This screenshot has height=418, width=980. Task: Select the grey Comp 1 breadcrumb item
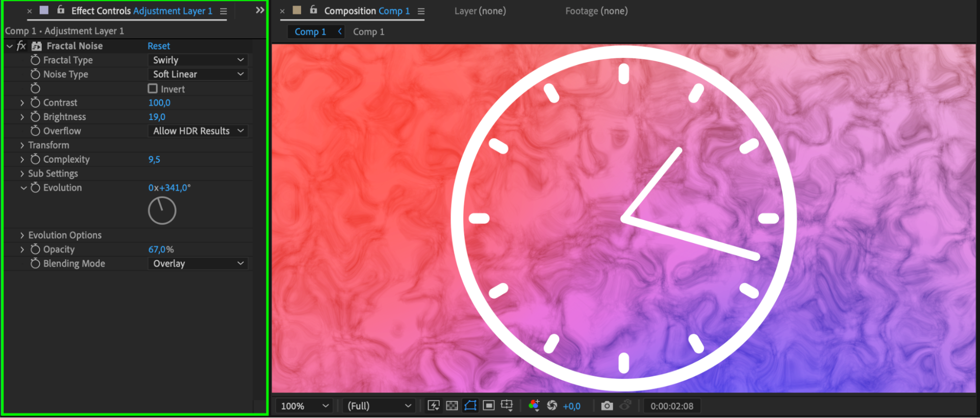click(369, 32)
